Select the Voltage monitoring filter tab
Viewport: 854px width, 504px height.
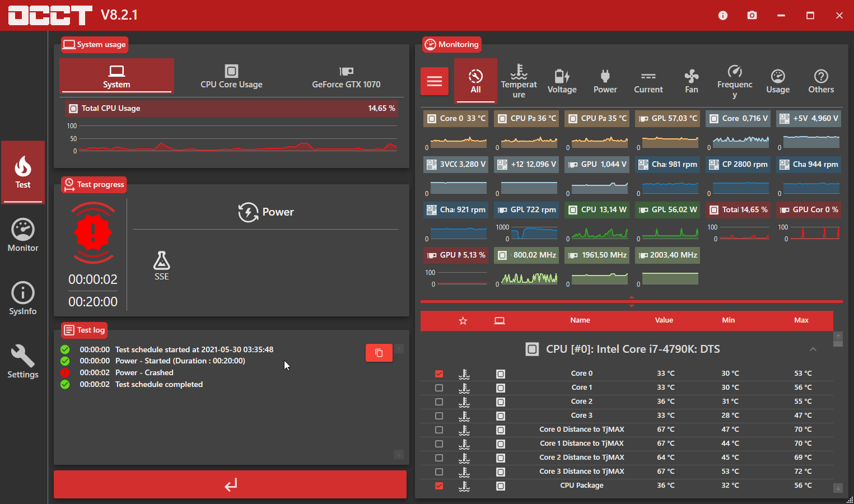[562, 81]
